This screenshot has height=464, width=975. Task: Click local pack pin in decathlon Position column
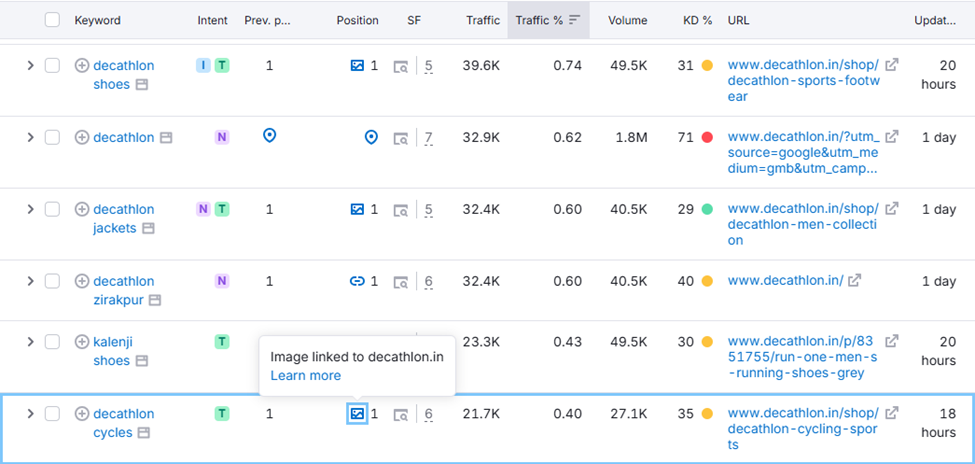point(371,137)
